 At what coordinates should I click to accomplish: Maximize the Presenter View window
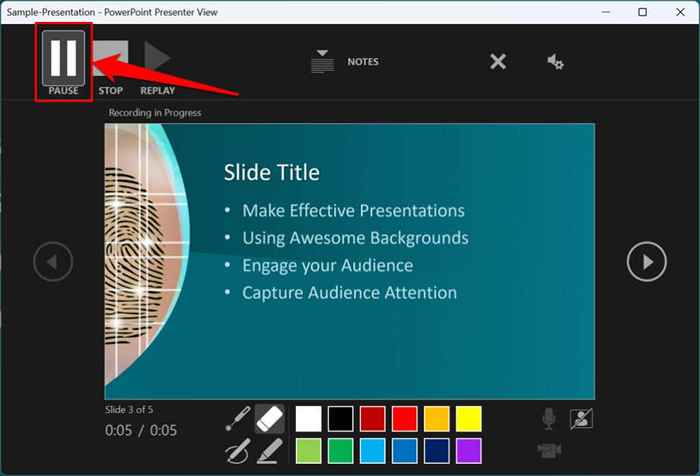click(x=642, y=12)
